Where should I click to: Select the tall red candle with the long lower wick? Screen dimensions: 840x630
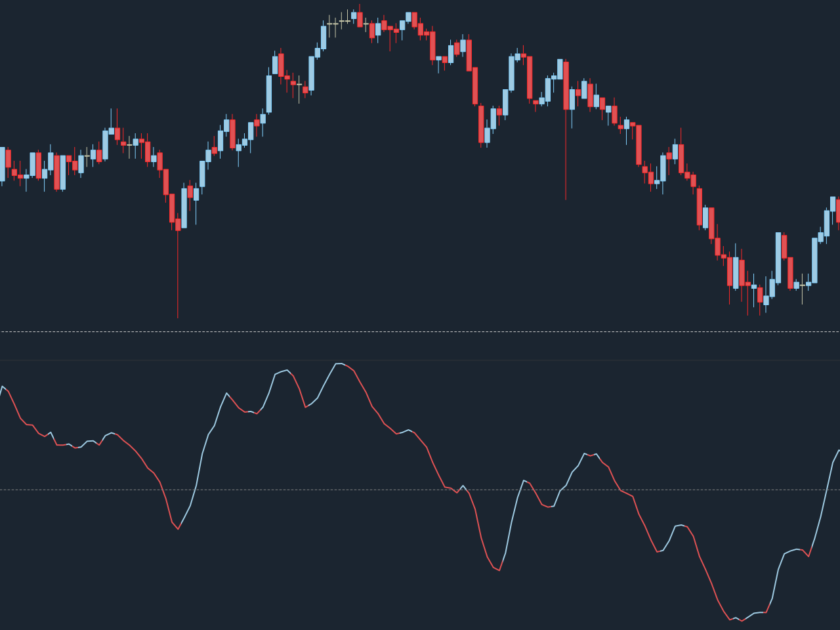(x=566, y=85)
